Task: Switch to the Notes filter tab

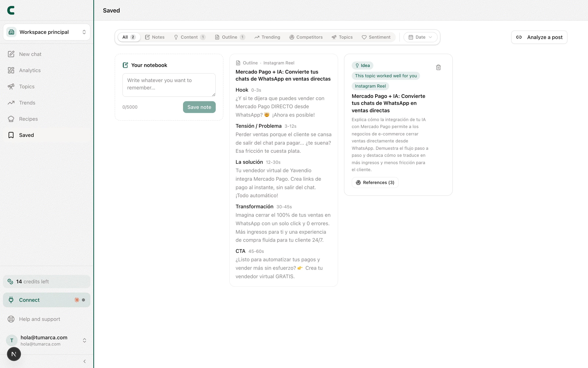Action: (x=155, y=37)
